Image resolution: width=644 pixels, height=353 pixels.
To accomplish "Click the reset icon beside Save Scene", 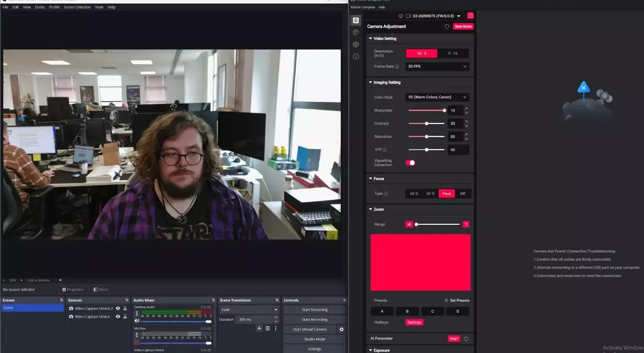I will (447, 26).
